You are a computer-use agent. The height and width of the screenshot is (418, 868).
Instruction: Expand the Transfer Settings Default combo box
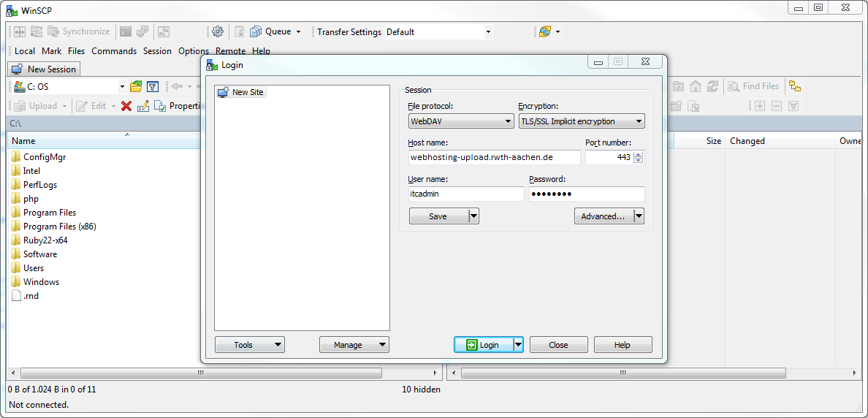pyautogui.click(x=488, y=32)
